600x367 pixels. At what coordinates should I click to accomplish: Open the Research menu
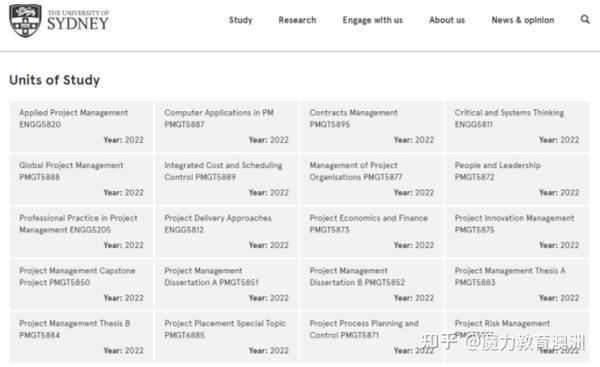[297, 20]
